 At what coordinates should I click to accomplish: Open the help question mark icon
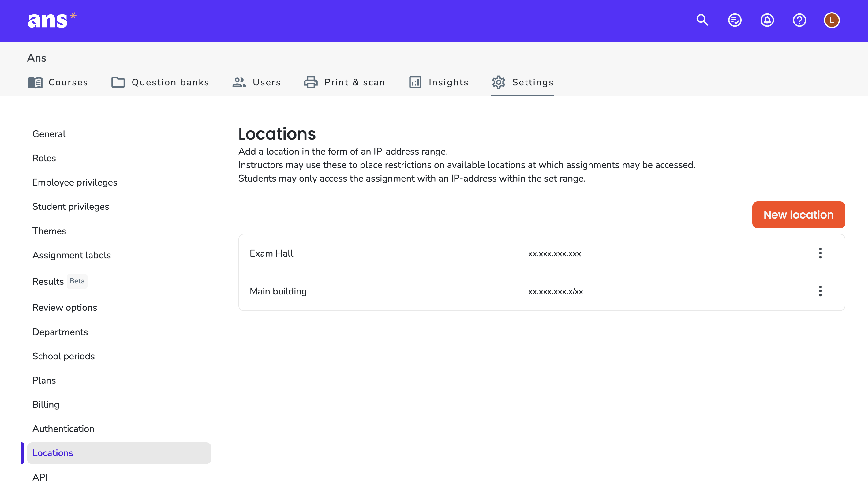[799, 20]
